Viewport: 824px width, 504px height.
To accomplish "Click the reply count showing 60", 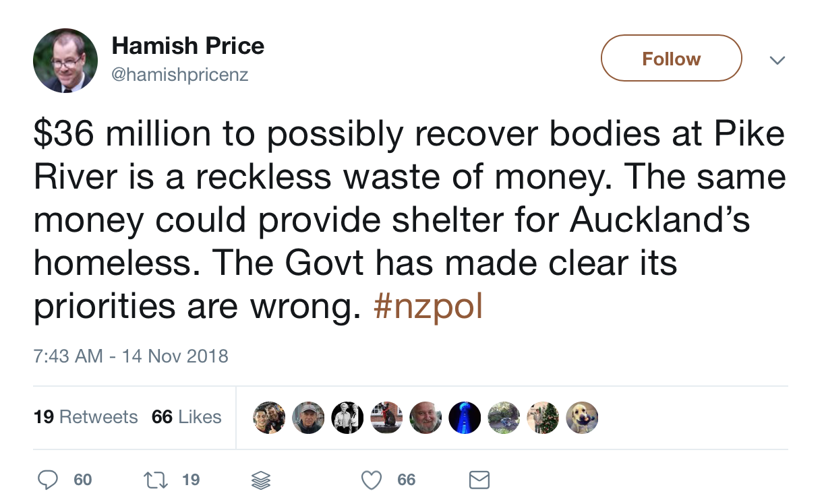I will (82, 480).
